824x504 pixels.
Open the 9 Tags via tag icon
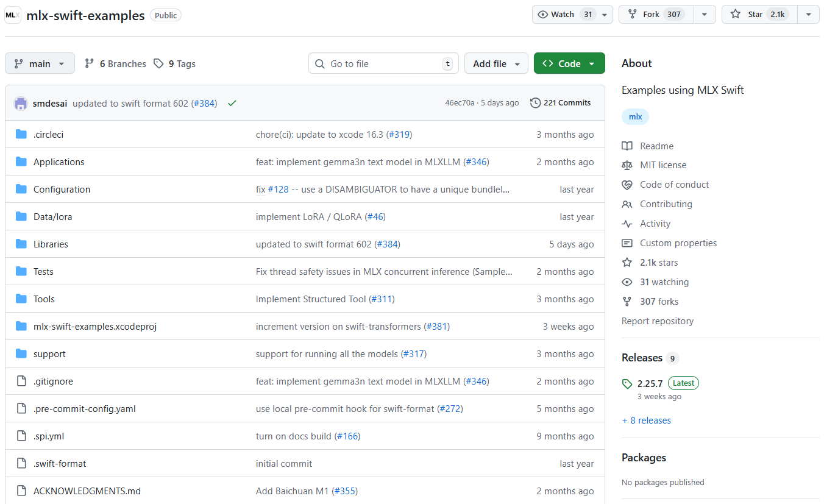point(158,63)
